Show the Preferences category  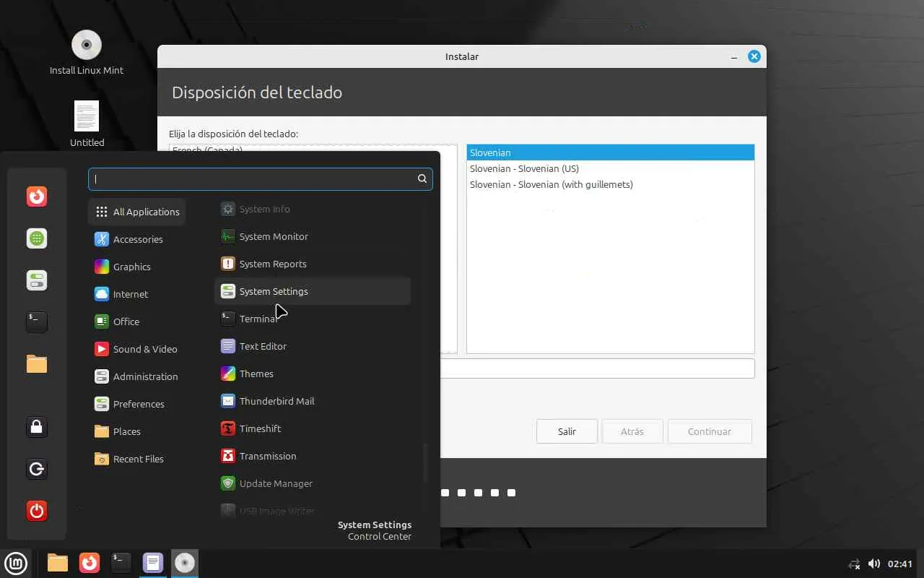(137, 404)
